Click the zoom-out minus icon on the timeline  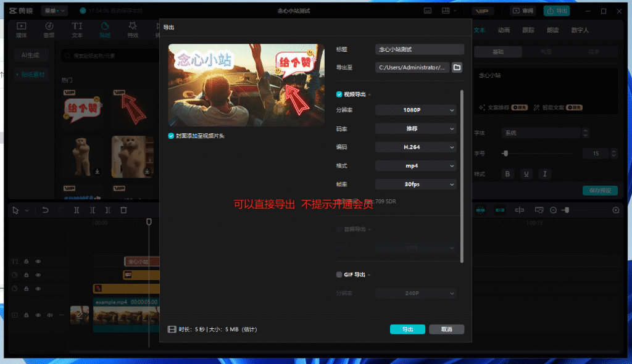554,210
